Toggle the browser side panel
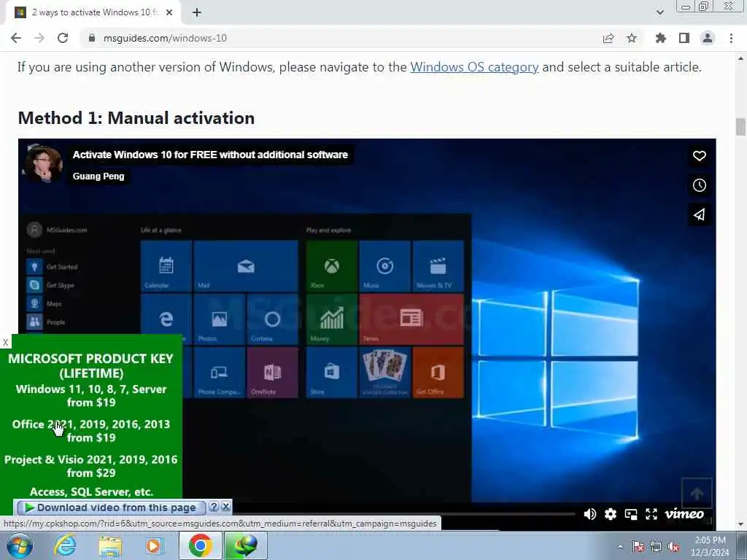 684,38
